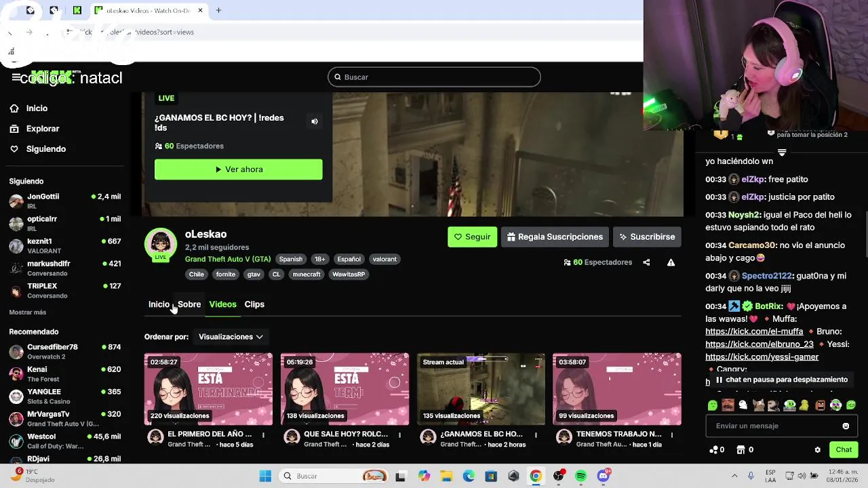Viewport: 868px width, 488px height.
Task: Open the emoji picker in chat input
Action: tap(846, 426)
